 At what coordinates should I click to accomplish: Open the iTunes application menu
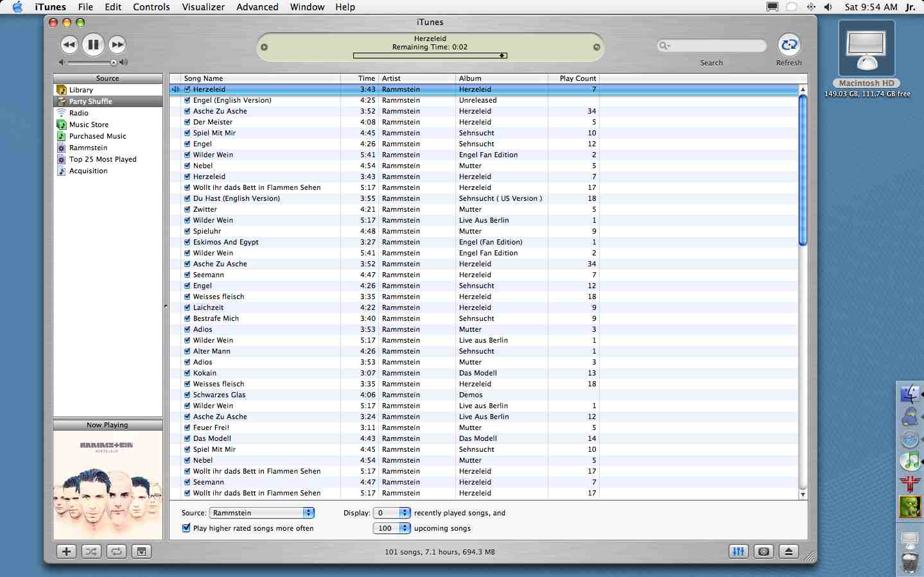[x=50, y=7]
